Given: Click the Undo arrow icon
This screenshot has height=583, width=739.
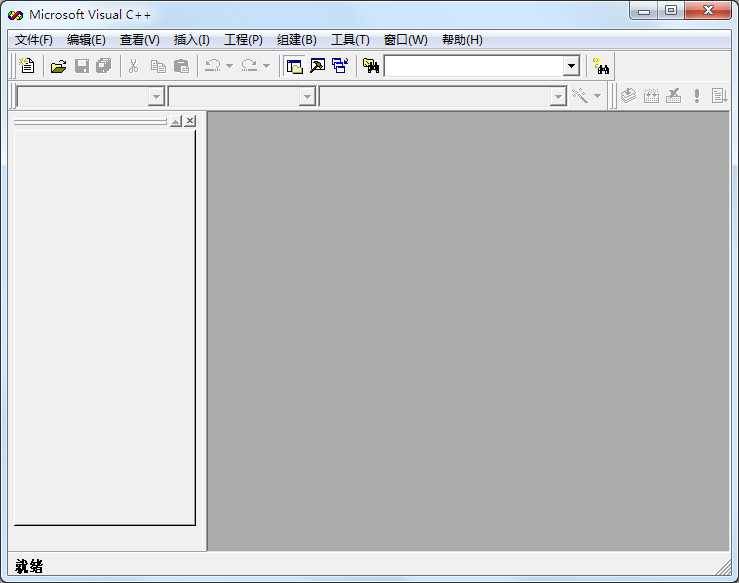Looking at the screenshot, I should (213, 66).
